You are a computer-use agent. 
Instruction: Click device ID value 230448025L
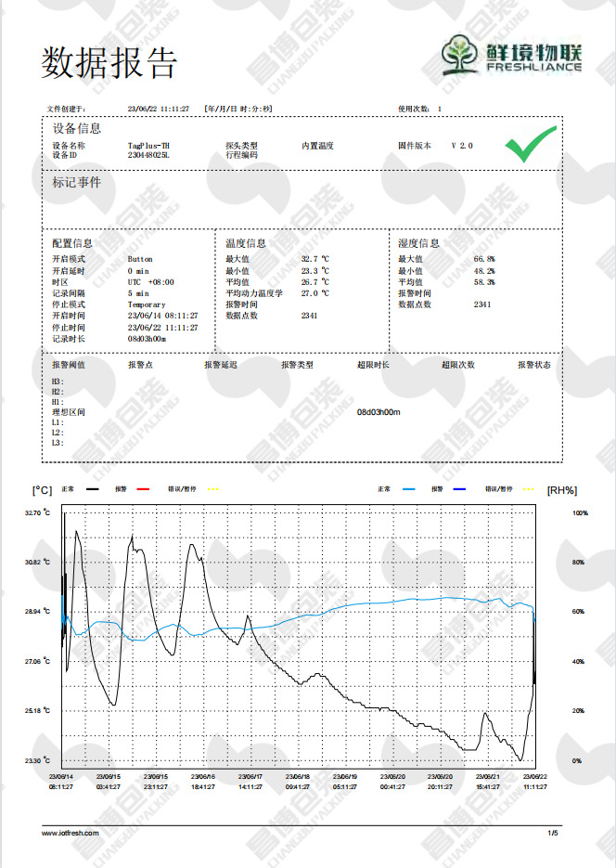point(148,156)
